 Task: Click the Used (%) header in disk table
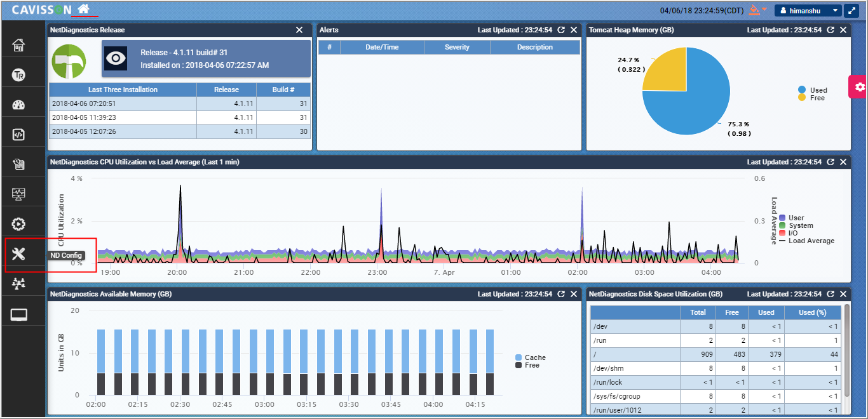tap(812, 312)
